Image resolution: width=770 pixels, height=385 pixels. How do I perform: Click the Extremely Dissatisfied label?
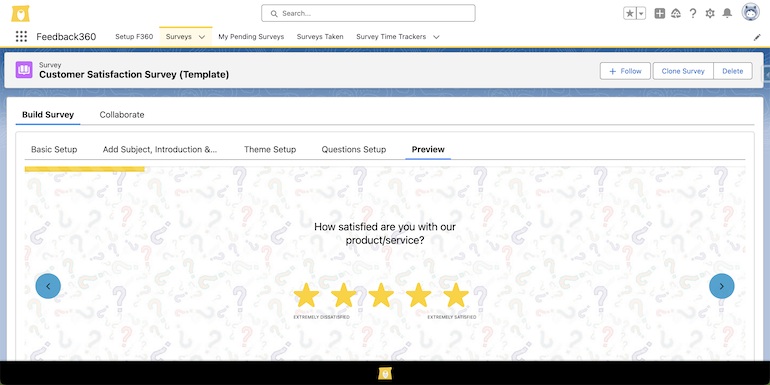pyautogui.click(x=322, y=317)
